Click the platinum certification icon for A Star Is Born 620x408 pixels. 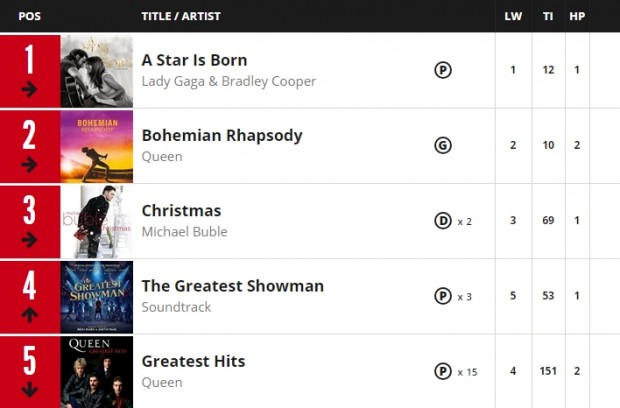pyautogui.click(x=443, y=70)
